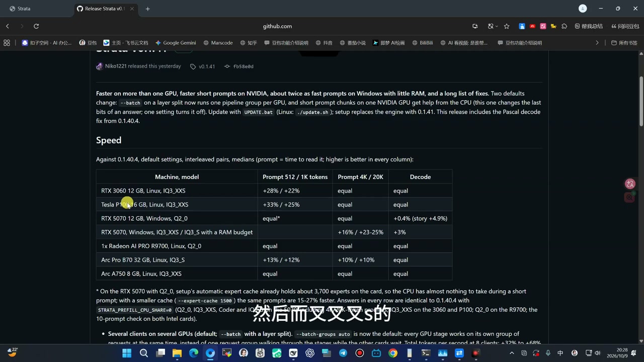Click the floating translate side widget
The width and height of the screenshot is (644, 362).
coord(629,184)
